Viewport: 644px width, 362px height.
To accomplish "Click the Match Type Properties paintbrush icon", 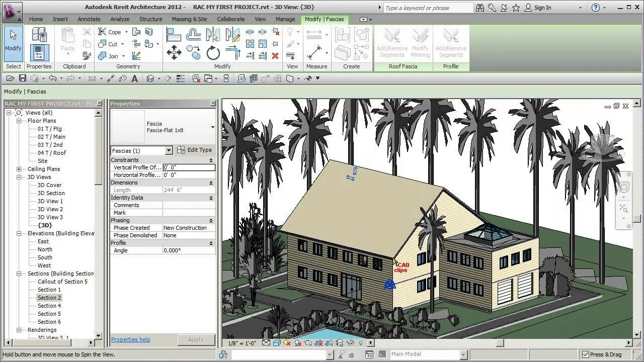I will (x=87, y=56).
